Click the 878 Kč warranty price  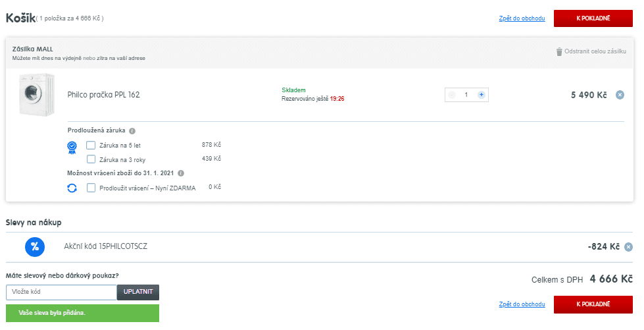coord(212,145)
